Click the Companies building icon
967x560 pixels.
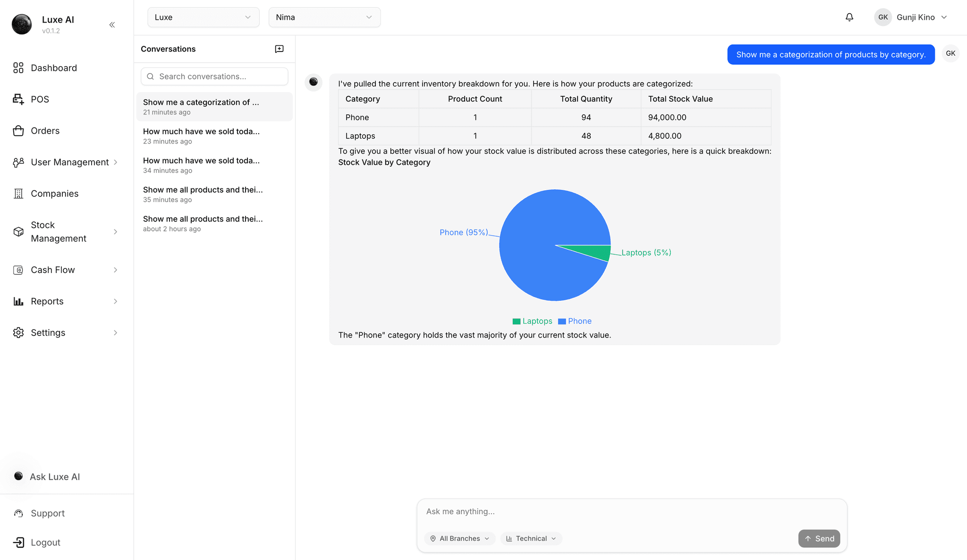click(x=18, y=194)
